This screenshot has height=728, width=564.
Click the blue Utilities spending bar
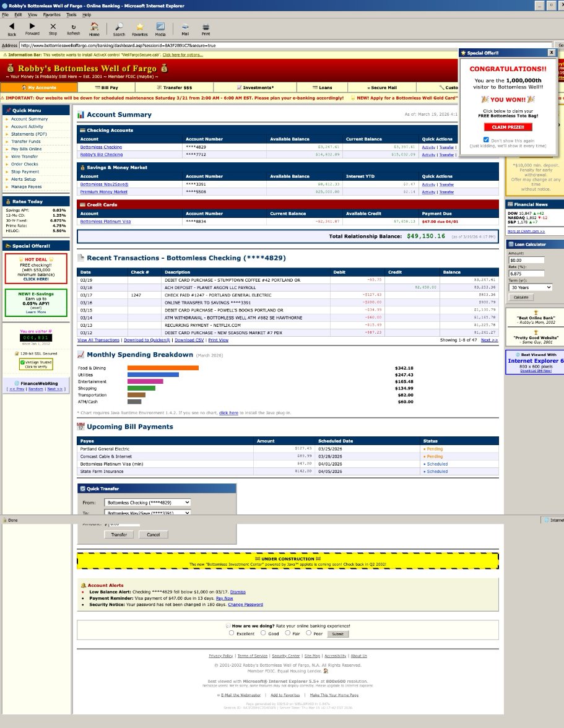(x=153, y=375)
